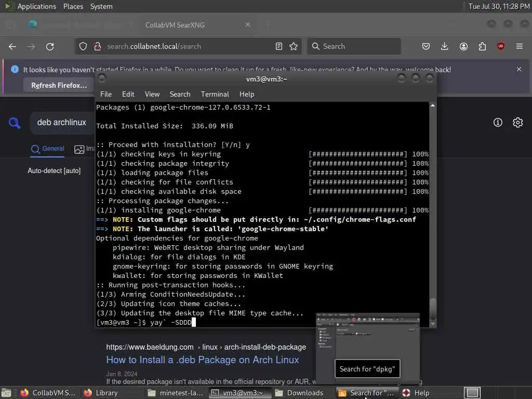This screenshot has width=532, height=399.
Task: Open extensions puzzle-piece icon
Action: click(482, 46)
